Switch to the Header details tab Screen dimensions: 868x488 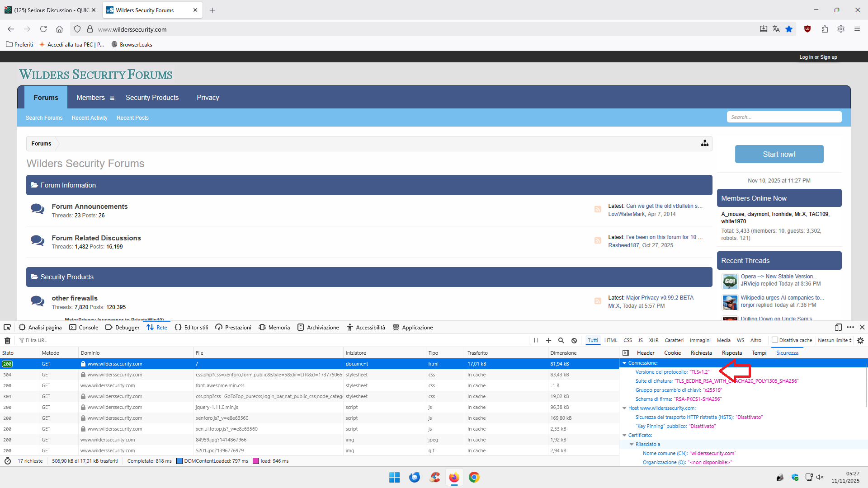pos(645,353)
